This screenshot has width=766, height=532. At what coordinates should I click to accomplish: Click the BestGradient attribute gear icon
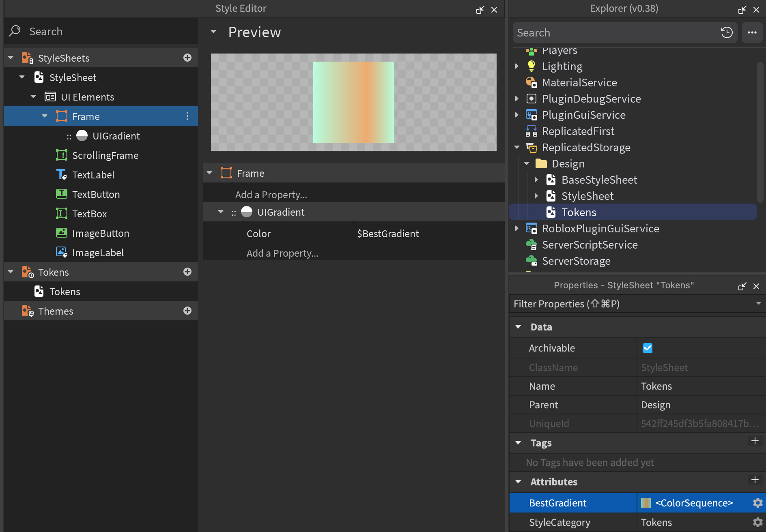pyautogui.click(x=757, y=503)
